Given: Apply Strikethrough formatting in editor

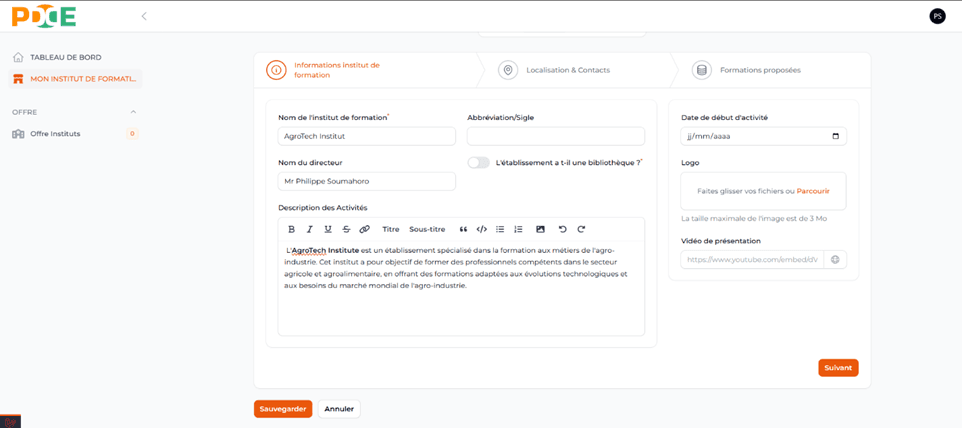Looking at the screenshot, I should 346,229.
